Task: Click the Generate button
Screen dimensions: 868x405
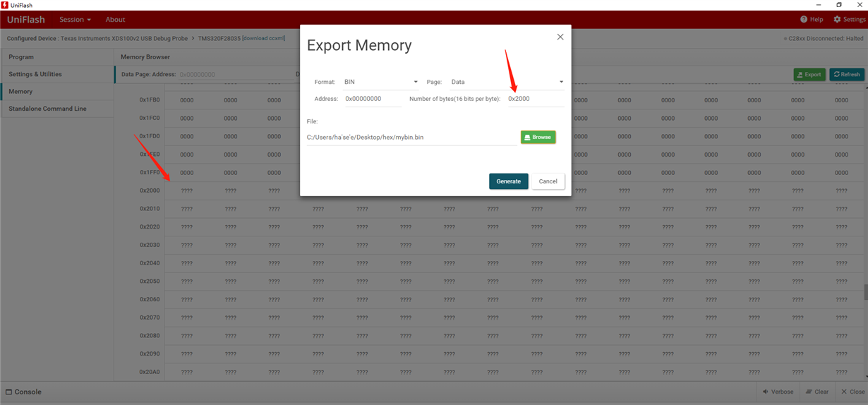Action: [508, 181]
